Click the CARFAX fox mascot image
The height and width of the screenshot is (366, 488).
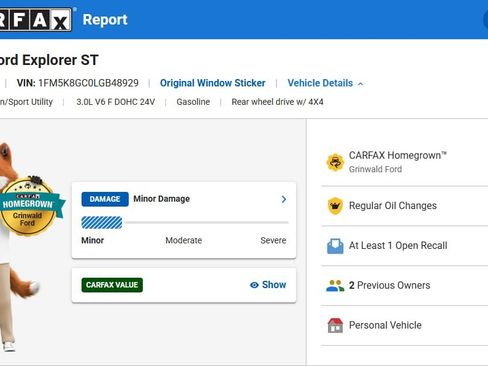[21, 247]
